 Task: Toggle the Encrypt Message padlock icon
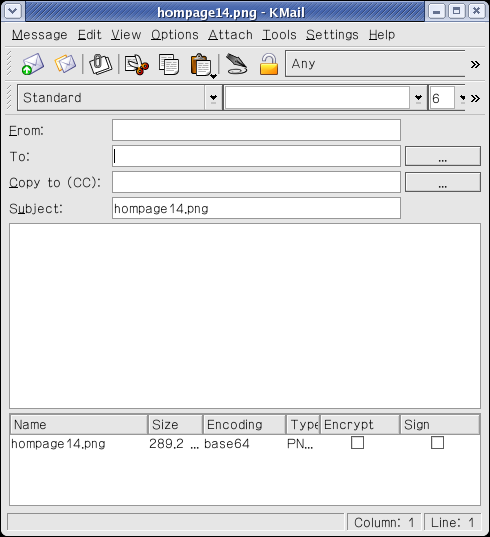click(269, 64)
